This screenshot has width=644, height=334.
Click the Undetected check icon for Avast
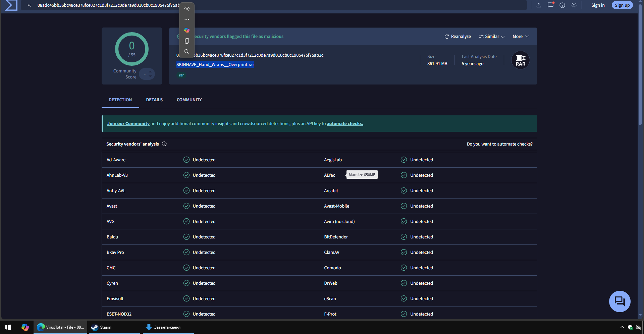click(x=186, y=206)
